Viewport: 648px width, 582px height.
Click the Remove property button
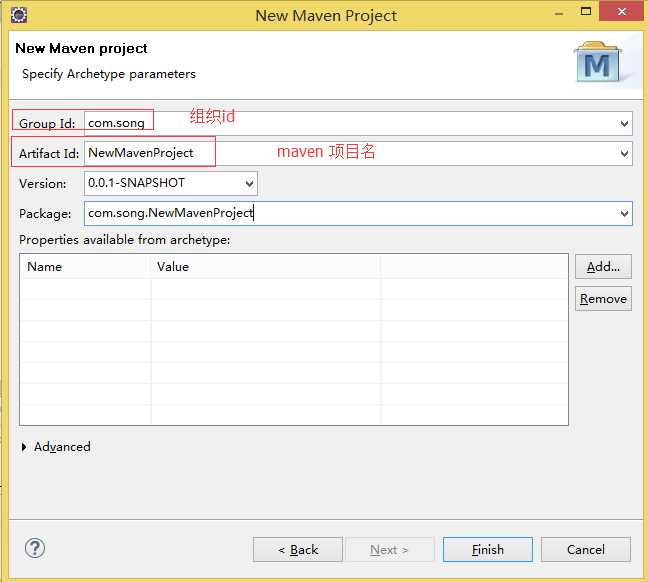click(x=603, y=298)
